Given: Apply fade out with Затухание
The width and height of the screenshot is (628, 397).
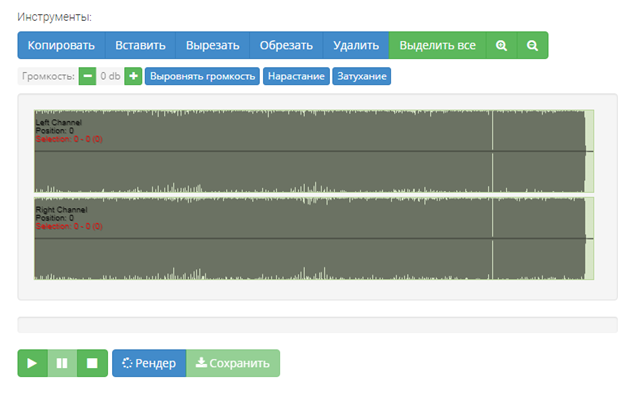Looking at the screenshot, I should point(362,76).
